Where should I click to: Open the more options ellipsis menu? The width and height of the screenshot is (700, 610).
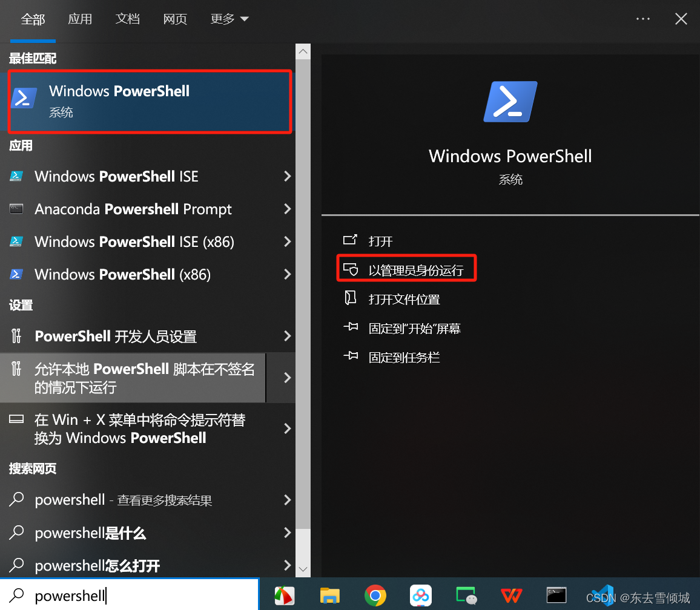click(643, 19)
